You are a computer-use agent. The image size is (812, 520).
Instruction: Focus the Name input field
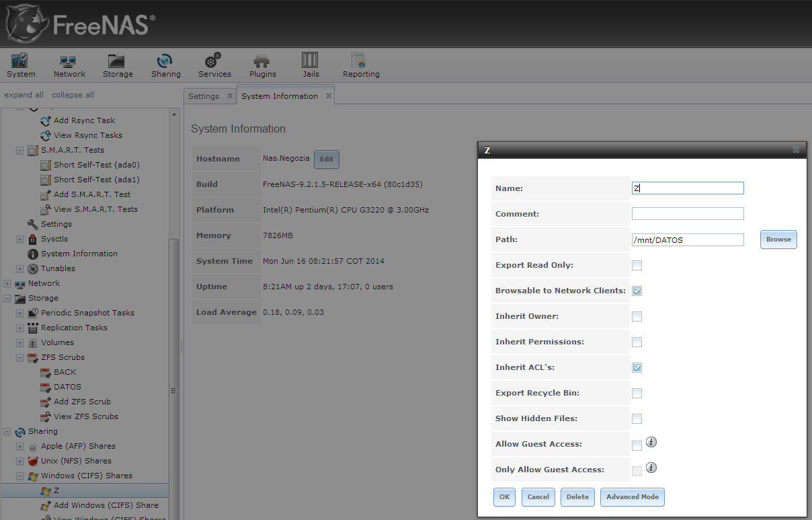(688, 188)
